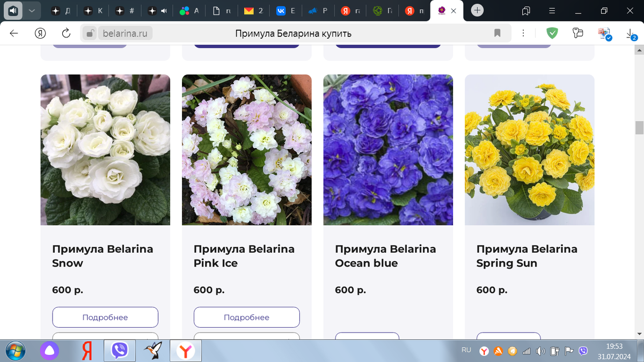The height and width of the screenshot is (362, 644).
Task: Close the current Belarina tab
Action: coord(455,11)
